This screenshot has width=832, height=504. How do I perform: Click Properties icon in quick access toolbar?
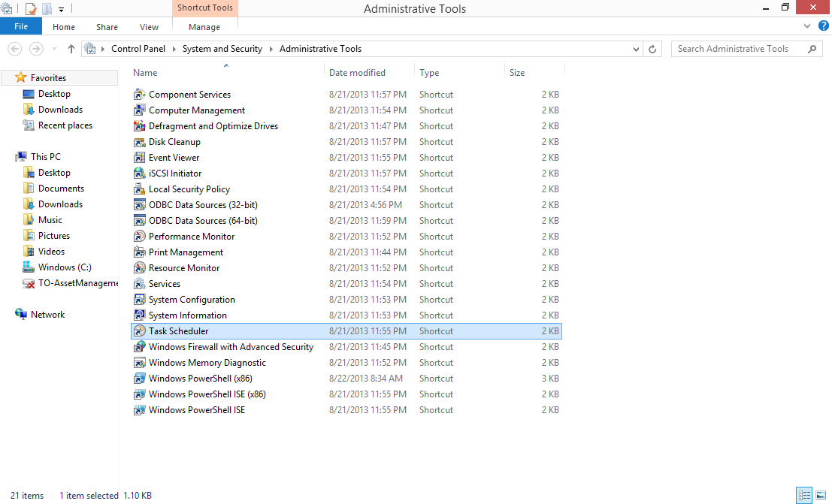[30, 9]
